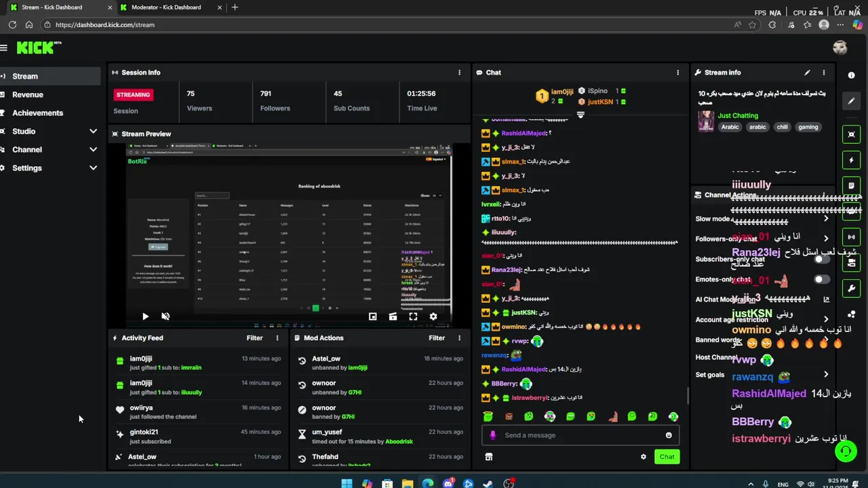
Task: Click the browser address bar URL
Action: [105, 25]
